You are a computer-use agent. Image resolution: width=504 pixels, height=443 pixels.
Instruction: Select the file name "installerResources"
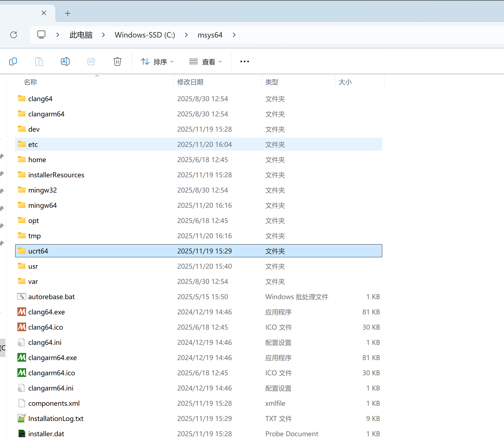click(x=56, y=175)
